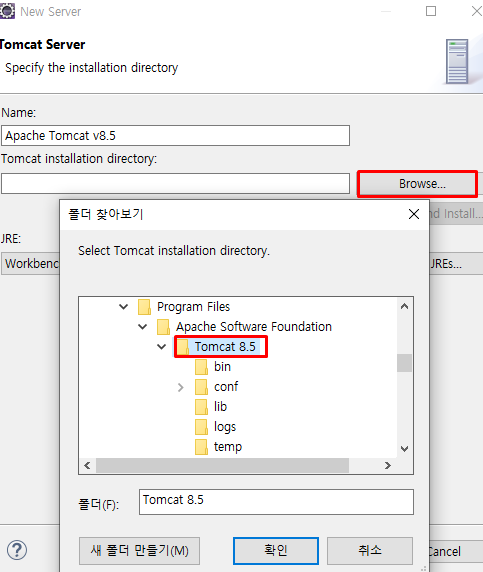Select Apache Software Foundation folder

(254, 326)
